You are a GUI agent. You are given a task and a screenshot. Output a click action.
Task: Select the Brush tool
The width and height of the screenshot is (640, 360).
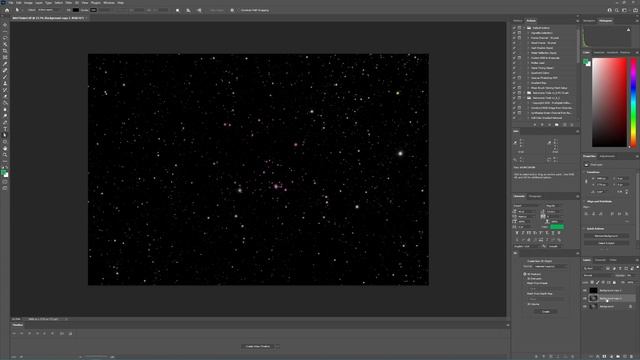5,77
